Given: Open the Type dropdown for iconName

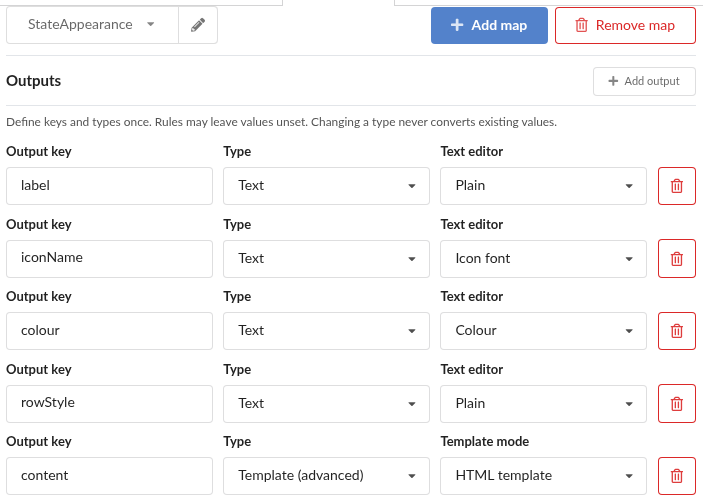Looking at the screenshot, I should tap(326, 259).
